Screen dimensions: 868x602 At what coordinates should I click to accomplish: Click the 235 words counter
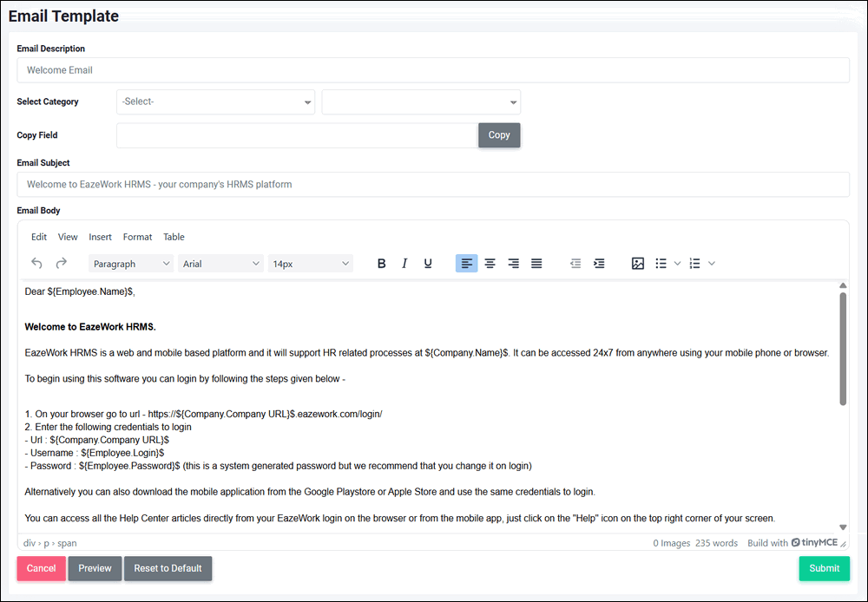tap(716, 543)
